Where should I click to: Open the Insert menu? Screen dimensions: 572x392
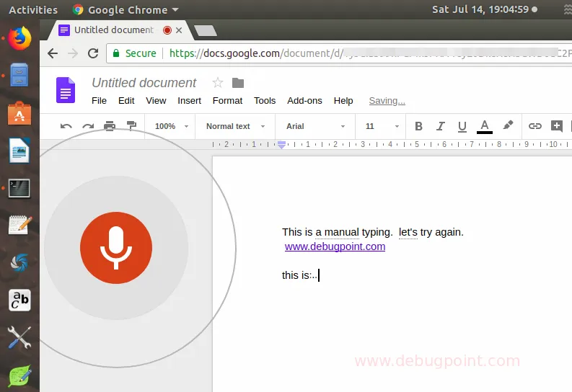click(x=190, y=101)
